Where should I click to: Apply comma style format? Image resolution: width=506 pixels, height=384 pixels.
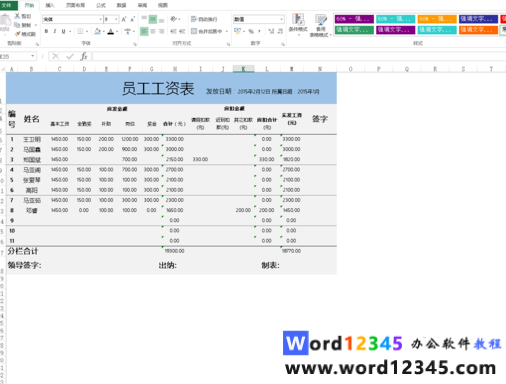(x=259, y=31)
